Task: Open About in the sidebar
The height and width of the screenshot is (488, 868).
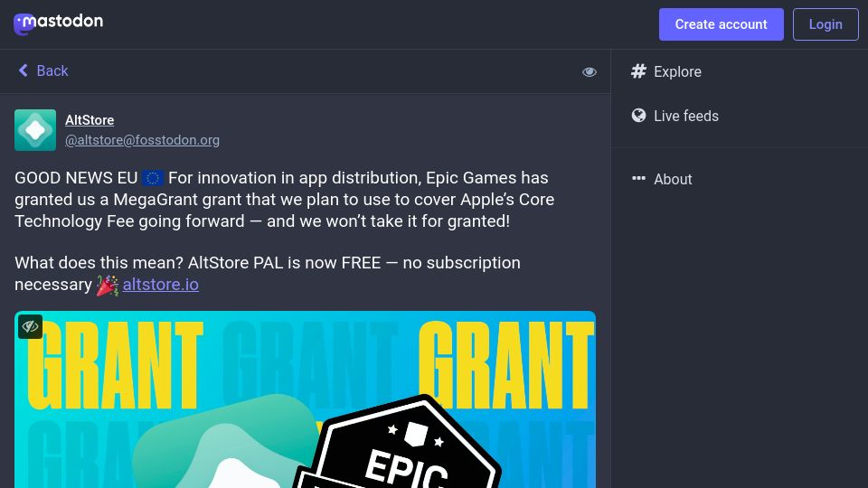Action: (662, 179)
